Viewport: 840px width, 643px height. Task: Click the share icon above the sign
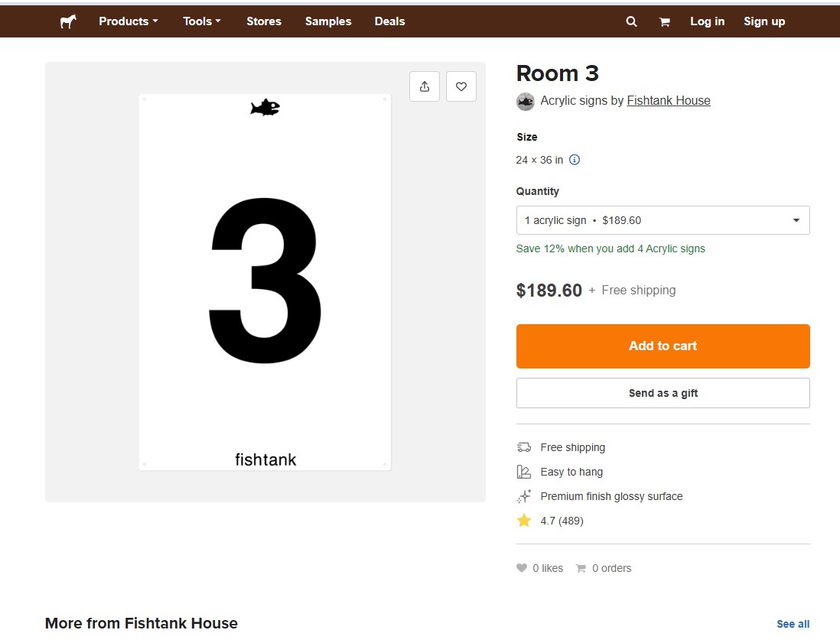[425, 86]
